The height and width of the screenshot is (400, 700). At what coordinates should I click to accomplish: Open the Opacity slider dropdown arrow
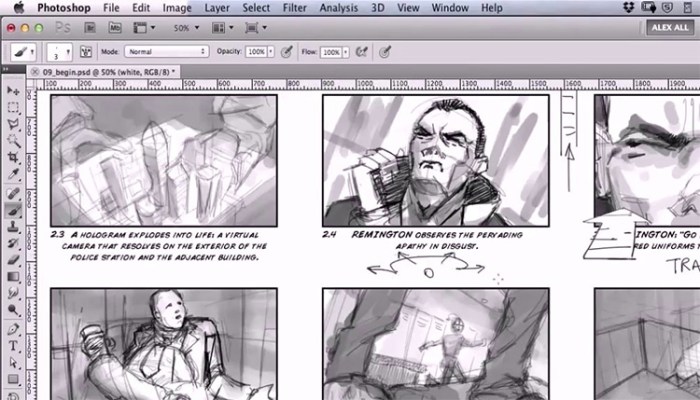[x=271, y=52]
